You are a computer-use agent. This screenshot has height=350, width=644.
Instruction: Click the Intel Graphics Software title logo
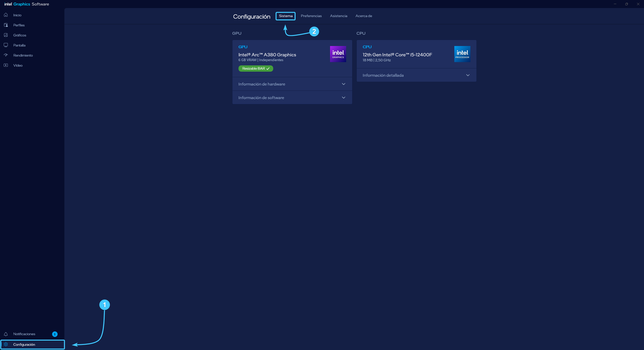(x=27, y=4)
